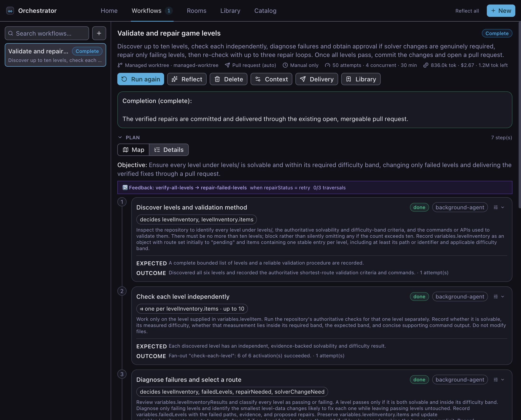The width and height of the screenshot is (521, 420).
Task: Collapse the PLAN section chevron
Action: click(120, 137)
